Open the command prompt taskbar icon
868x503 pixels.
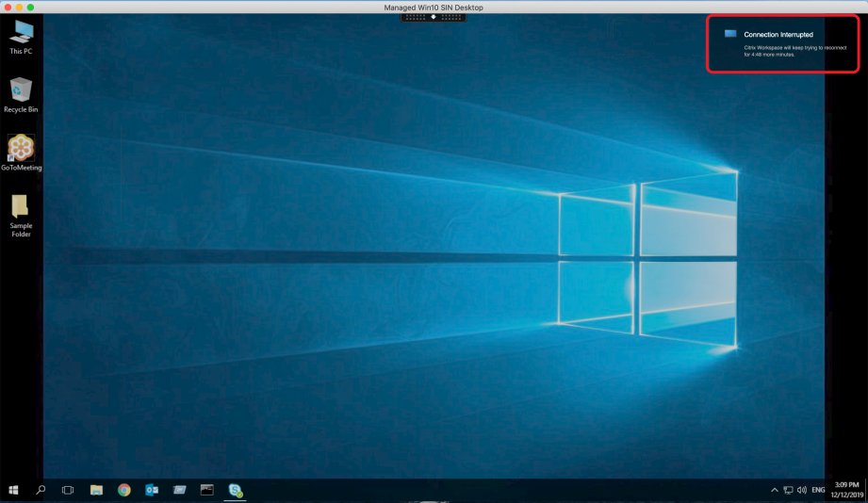(x=207, y=490)
